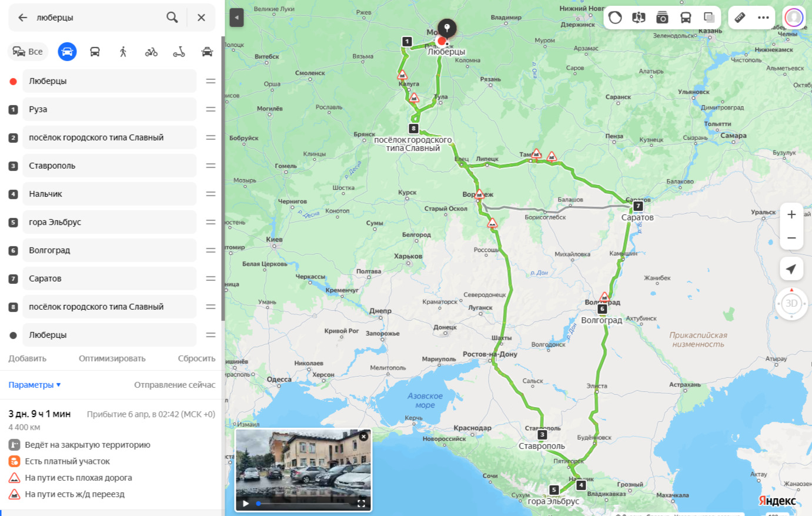Screen dimensions: 812x516
Task: Toggle the 3D compass view
Action: click(x=791, y=304)
